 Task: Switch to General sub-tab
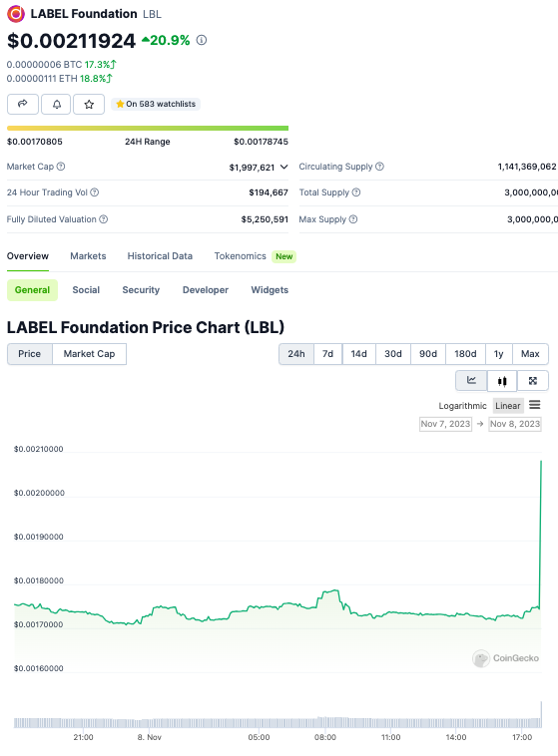[32, 290]
